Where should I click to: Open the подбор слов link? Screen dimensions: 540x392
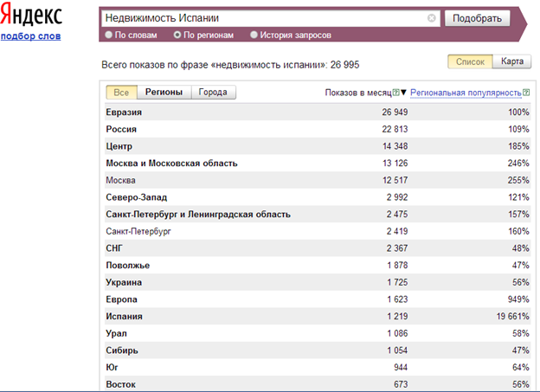30,35
